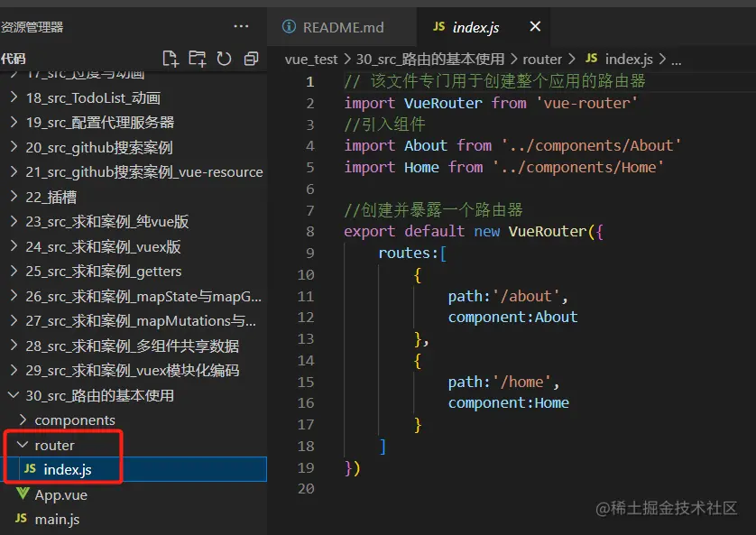This screenshot has width=756, height=535.
Task: Collapse the router folder chevron
Action: coord(23,445)
